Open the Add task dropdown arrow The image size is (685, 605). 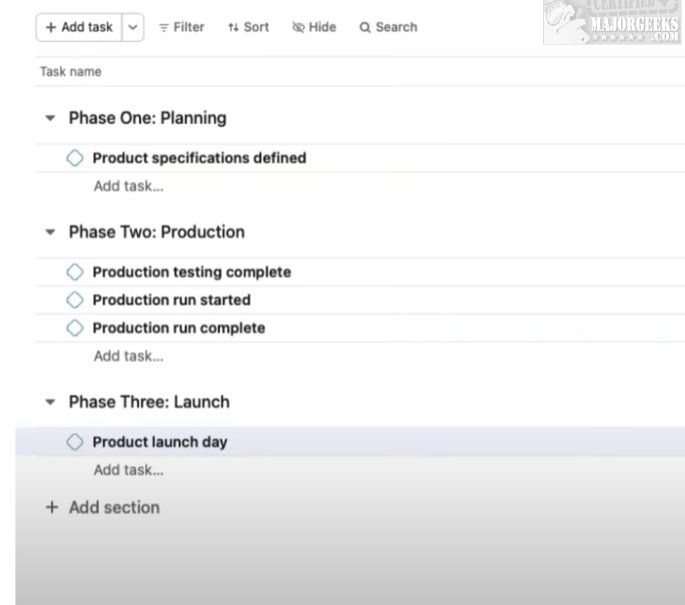click(x=134, y=27)
